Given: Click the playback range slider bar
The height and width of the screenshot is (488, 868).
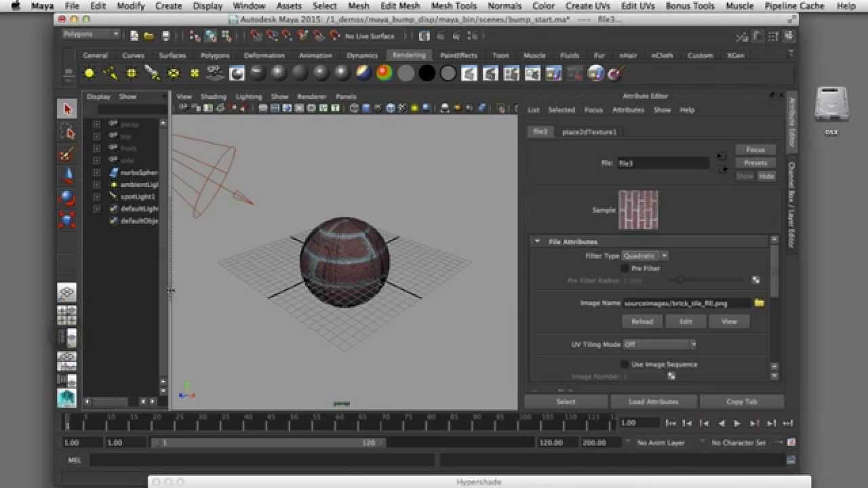Looking at the screenshot, I should click(269, 443).
